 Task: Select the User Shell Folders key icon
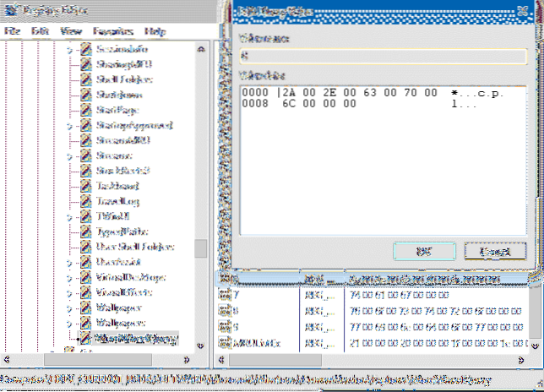point(85,247)
